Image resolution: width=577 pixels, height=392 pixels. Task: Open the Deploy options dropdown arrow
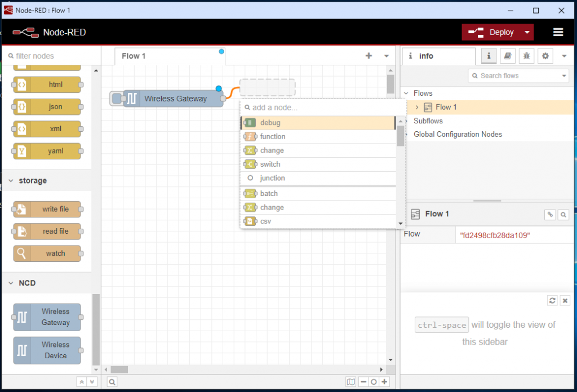[526, 32]
